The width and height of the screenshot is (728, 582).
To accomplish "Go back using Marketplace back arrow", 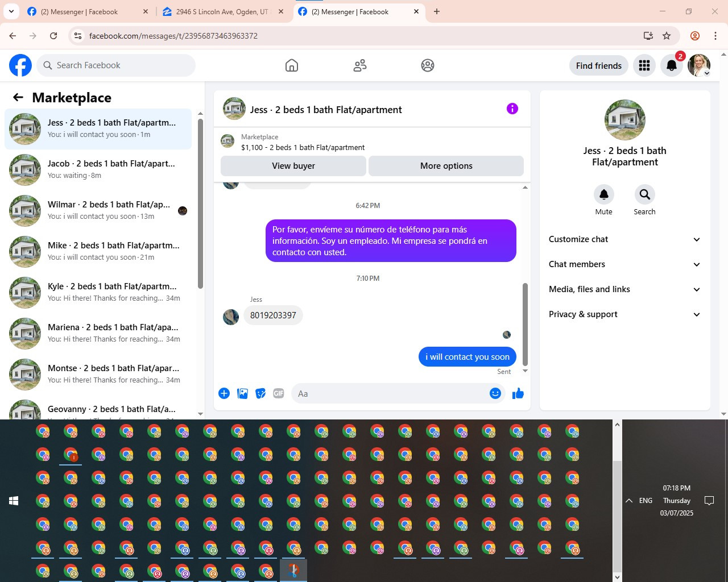I will (18, 97).
